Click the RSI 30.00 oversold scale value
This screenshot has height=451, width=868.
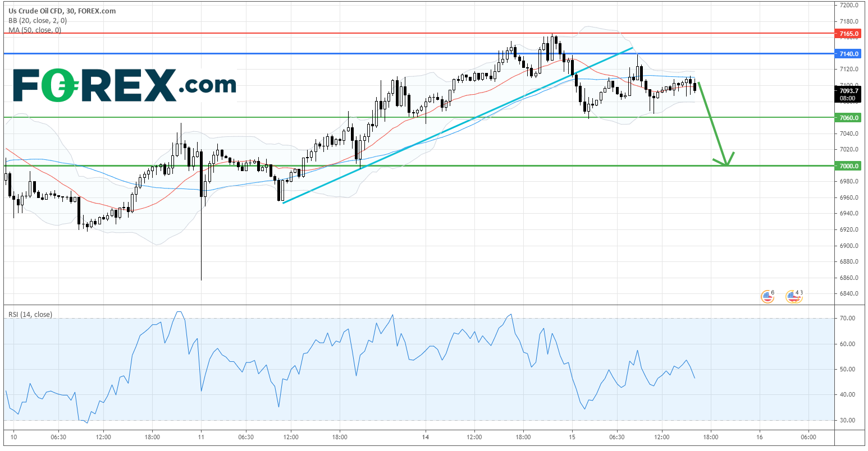[847, 420]
